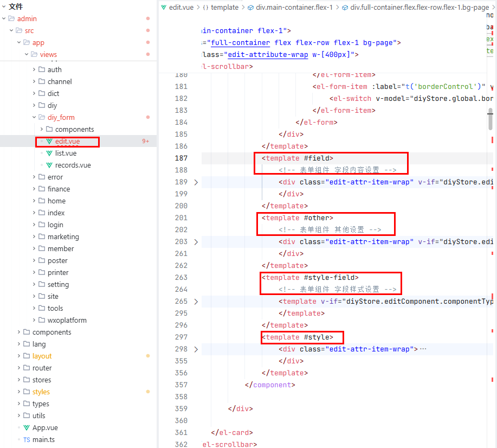This screenshot has width=497, height=448.
Task: Click the Vue icon beside App.vue
Action: pos(27,428)
